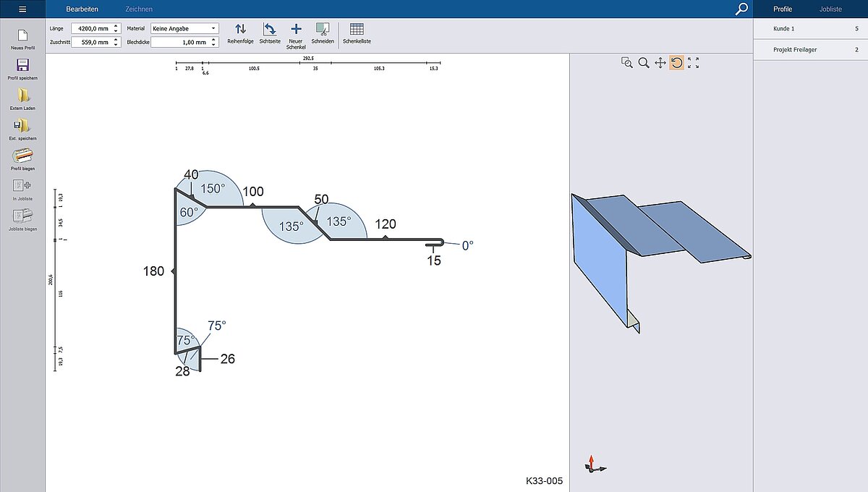Click Reihenfolge arrows icon
This screenshot has height=492, width=868.
coord(241,29)
